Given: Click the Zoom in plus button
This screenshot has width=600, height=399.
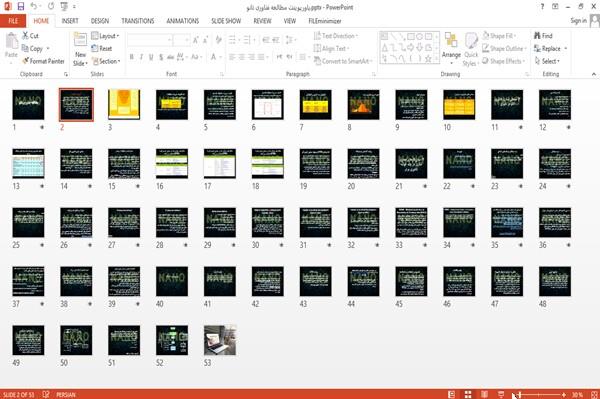Looking at the screenshot, I should (564, 394).
